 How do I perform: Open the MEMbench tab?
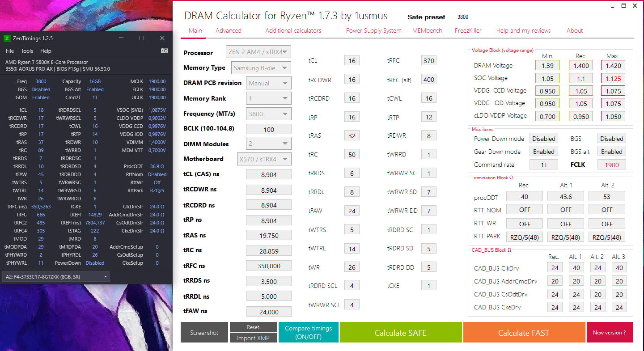tap(427, 31)
